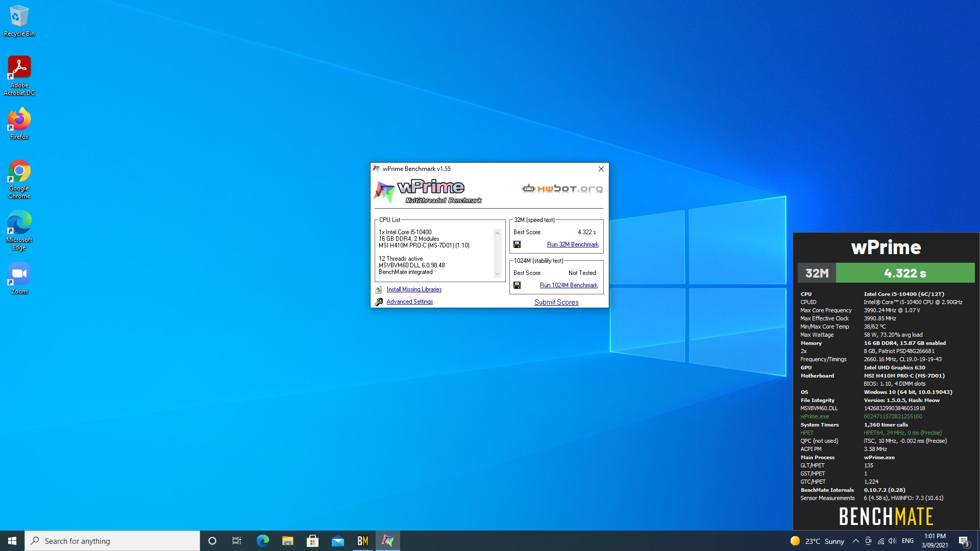Click '12 Threads active' in CPU List
This screenshot has height=551, width=980.
tap(401, 259)
